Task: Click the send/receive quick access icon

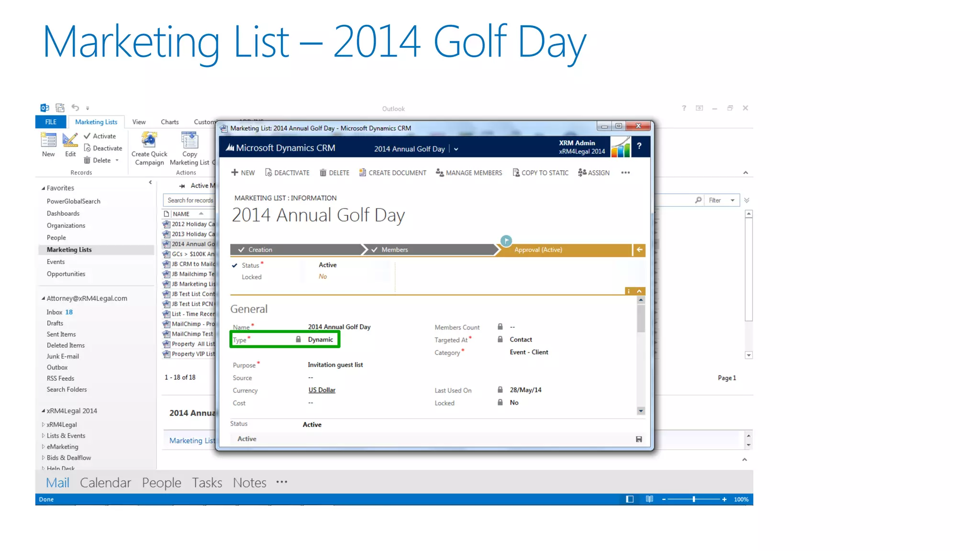Action: 60,108
